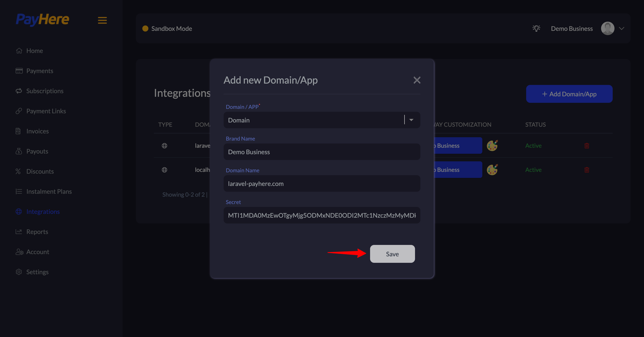Screen dimensions: 644x337
Task: Open Subscriptions from the sidebar icon
Action: tap(19, 91)
